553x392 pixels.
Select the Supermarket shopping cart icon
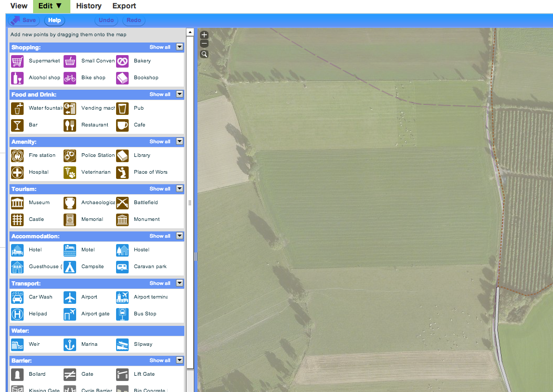(17, 61)
